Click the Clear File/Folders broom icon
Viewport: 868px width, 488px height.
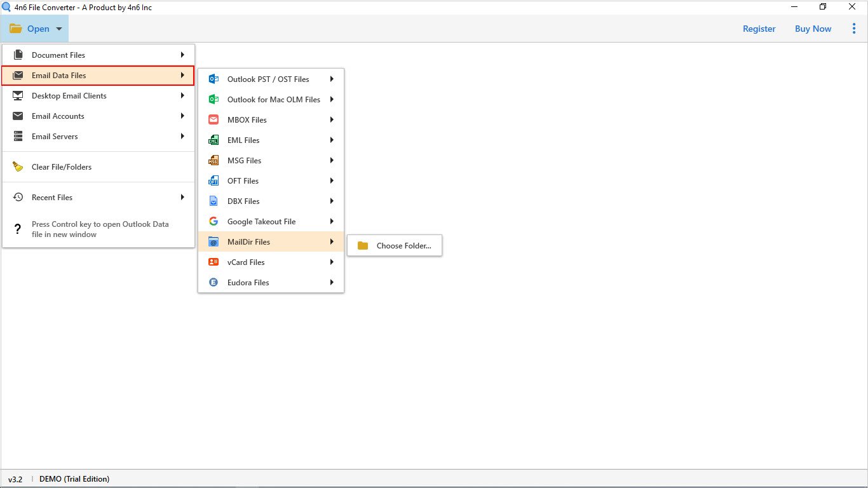pyautogui.click(x=18, y=167)
